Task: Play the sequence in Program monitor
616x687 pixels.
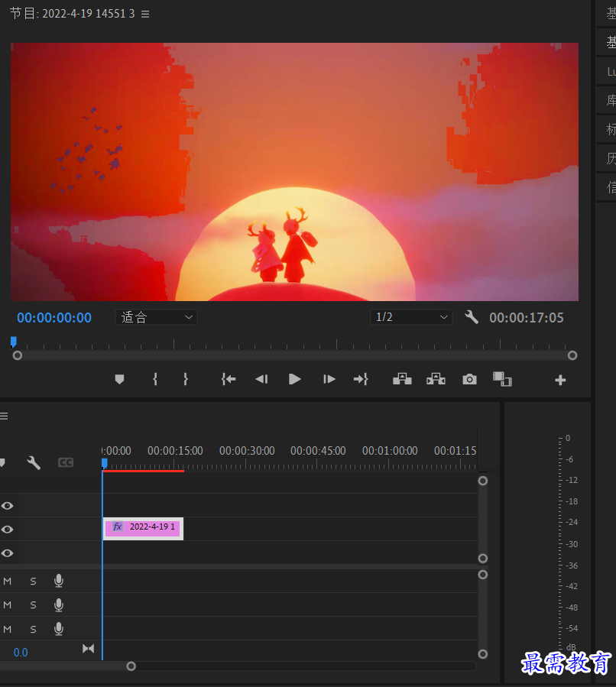Action: (x=295, y=379)
